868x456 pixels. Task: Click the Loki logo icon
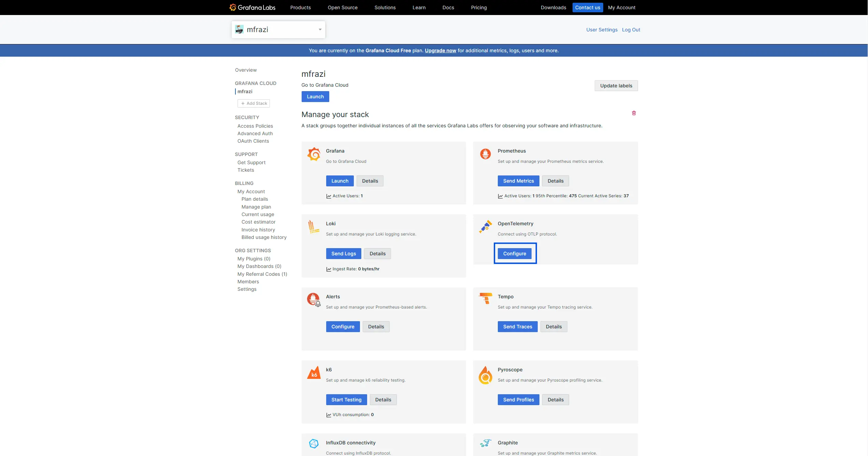(313, 227)
